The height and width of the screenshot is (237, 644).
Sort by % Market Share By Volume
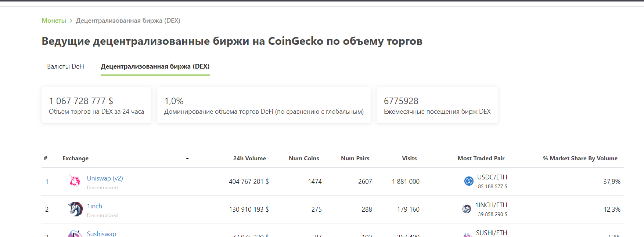580,158
